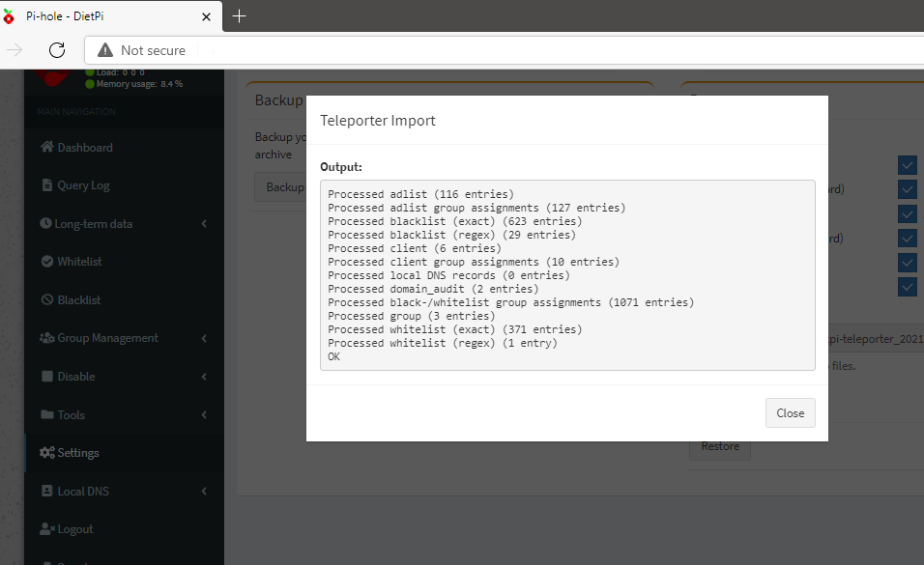Open Query Log via its file icon
924x565 pixels.
[47, 185]
